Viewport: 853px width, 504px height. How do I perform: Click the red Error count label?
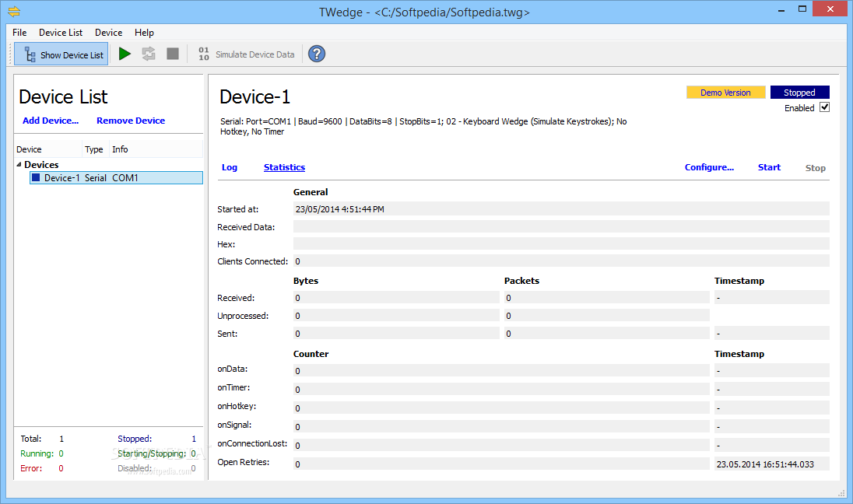pos(31,468)
